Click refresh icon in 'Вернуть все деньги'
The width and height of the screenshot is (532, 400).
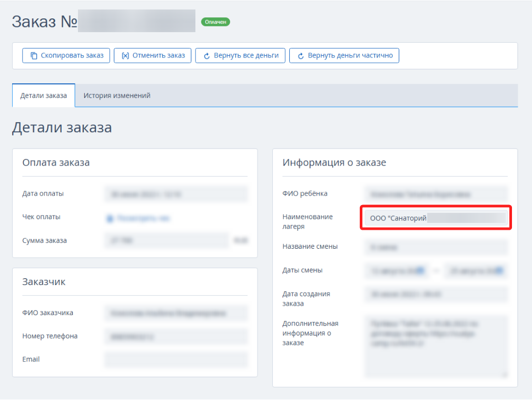click(x=206, y=56)
